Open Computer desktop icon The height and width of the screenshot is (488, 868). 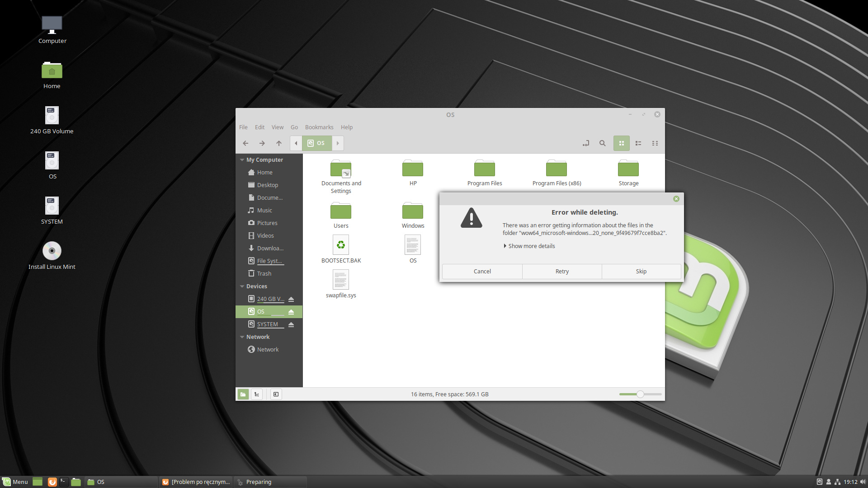[52, 30]
